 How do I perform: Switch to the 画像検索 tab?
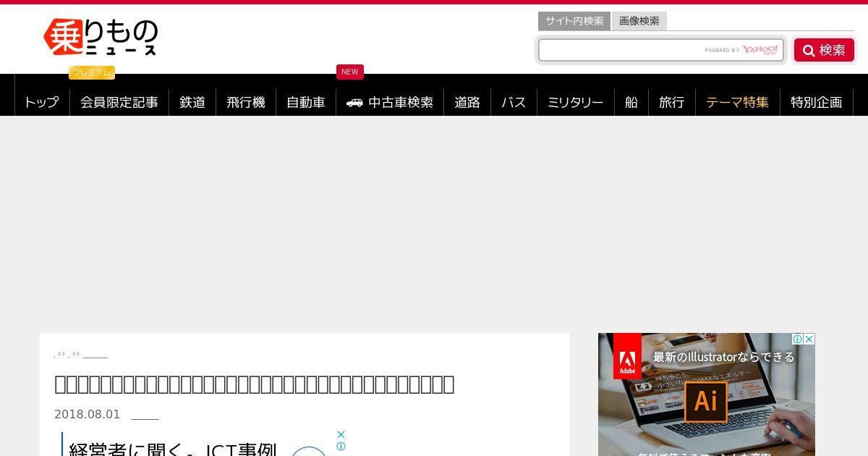pyautogui.click(x=639, y=21)
